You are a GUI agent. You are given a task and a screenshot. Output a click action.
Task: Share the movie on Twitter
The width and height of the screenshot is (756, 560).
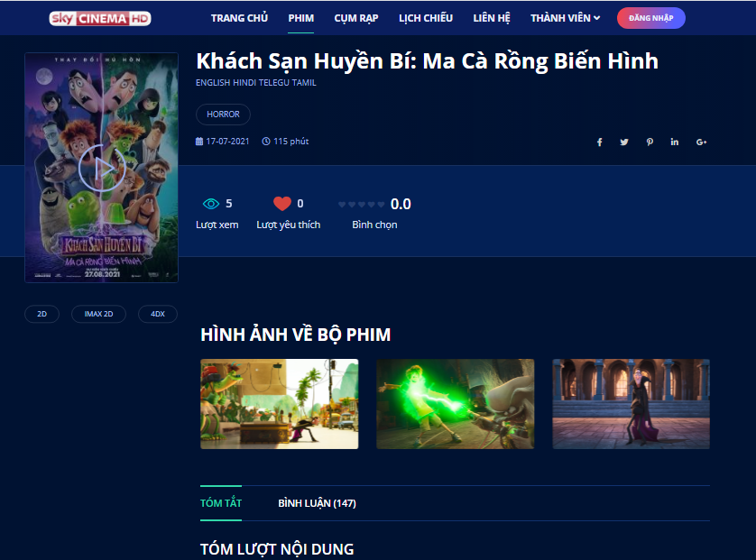pos(624,142)
